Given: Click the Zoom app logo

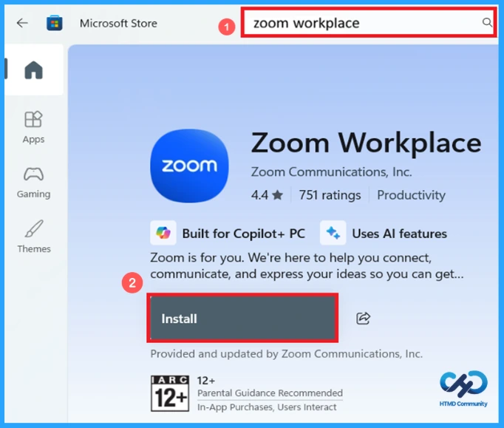Looking at the screenshot, I should (190, 166).
